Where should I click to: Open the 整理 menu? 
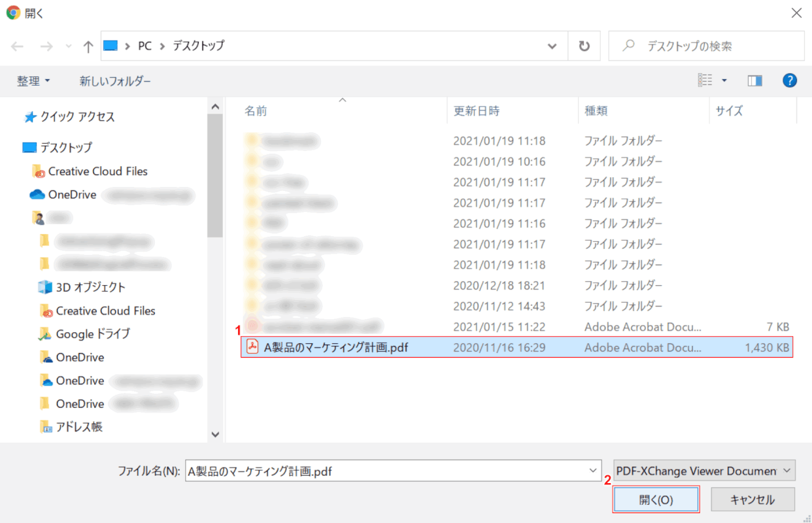pyautogui.click(x=33, y=81)
